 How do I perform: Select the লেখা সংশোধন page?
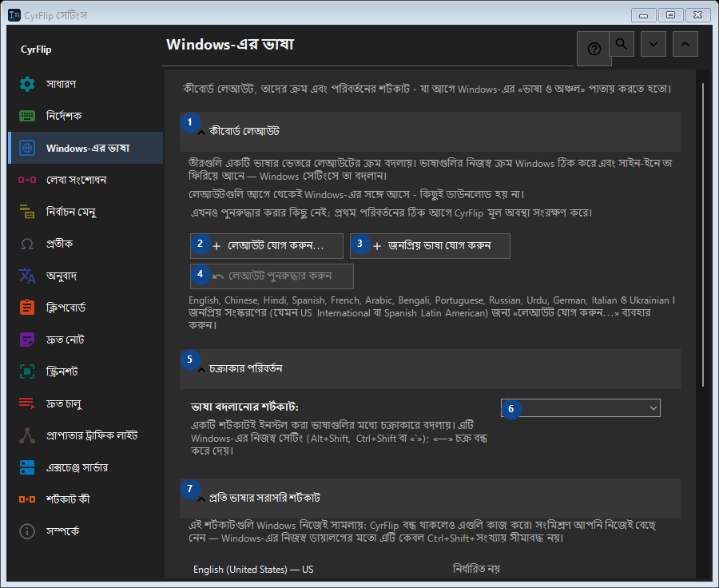pyautogui.click(x=85, y=180)
